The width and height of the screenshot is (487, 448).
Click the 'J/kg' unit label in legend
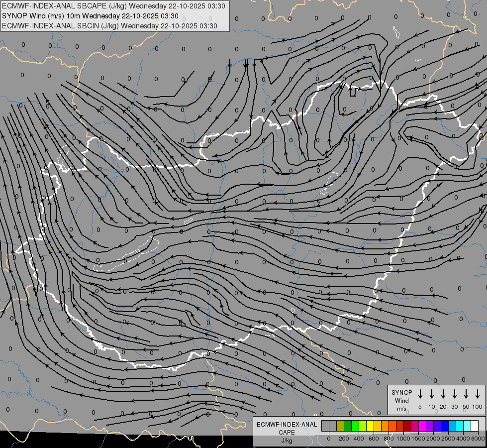[287, 441]
